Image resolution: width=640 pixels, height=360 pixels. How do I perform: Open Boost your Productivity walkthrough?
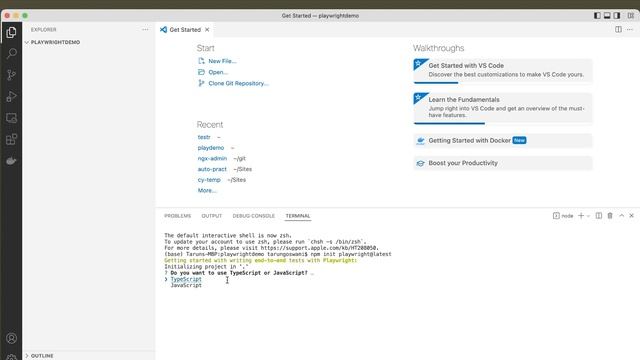502,163
